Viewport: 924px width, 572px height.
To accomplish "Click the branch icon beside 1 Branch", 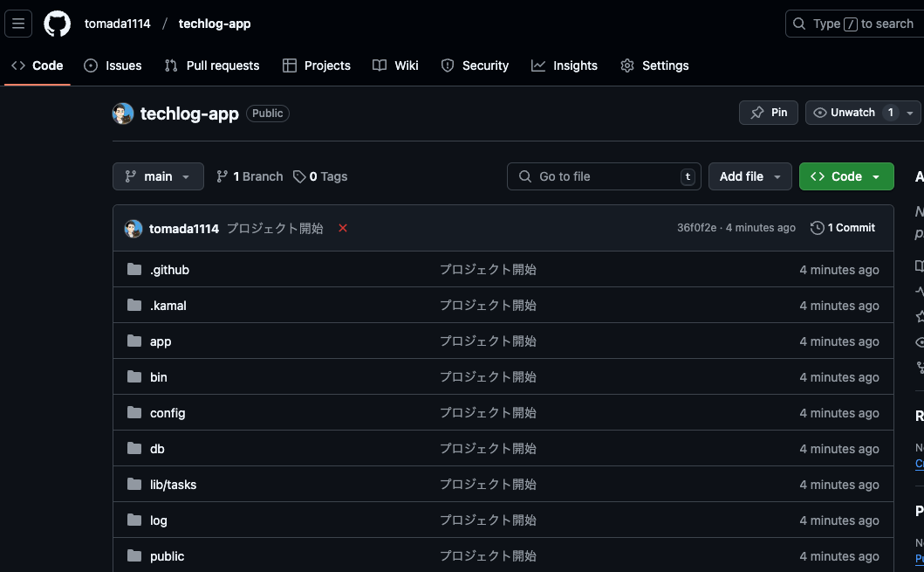I will (x=222, y=176).
